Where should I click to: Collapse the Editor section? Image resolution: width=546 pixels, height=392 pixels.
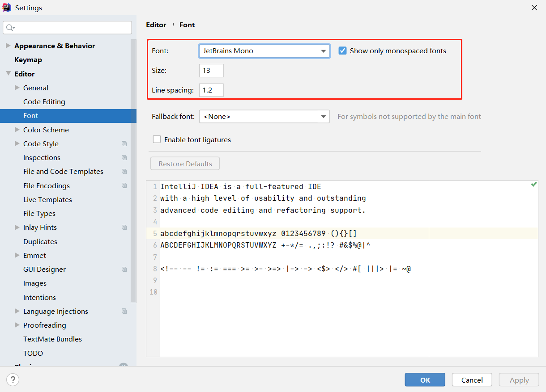click(8, 74)
